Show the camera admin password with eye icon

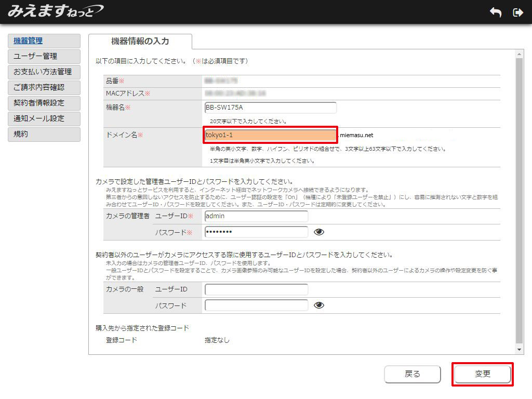319,232
